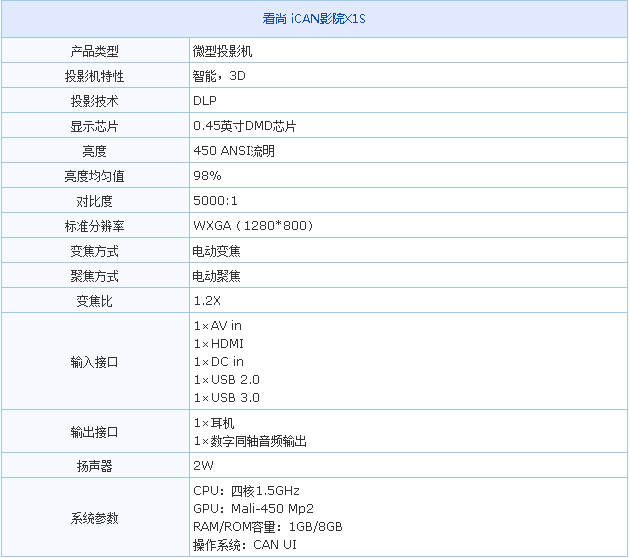Click the 1×数字同轴音频输出 entry
Viewport: 630px width, 558px height.
click(250, 441)
